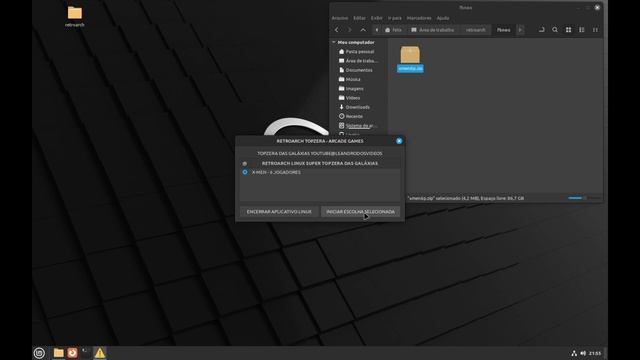Click the home breadcrumb in the path bar
The width and height of the screenshot is (640, 360).
(393, 30)
